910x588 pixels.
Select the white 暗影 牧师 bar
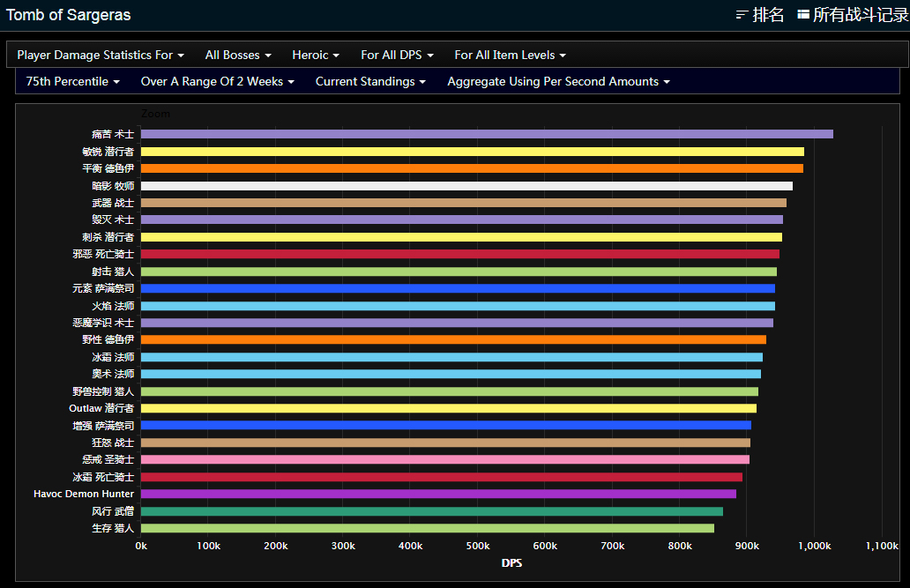[466, 186]
